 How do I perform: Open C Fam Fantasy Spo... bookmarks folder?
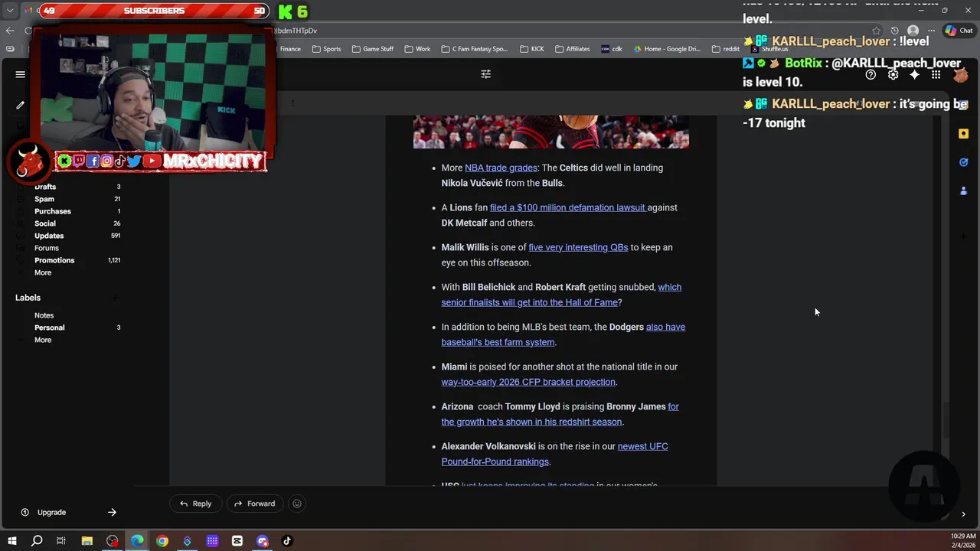pyautogui.click(x=474, y=49)
